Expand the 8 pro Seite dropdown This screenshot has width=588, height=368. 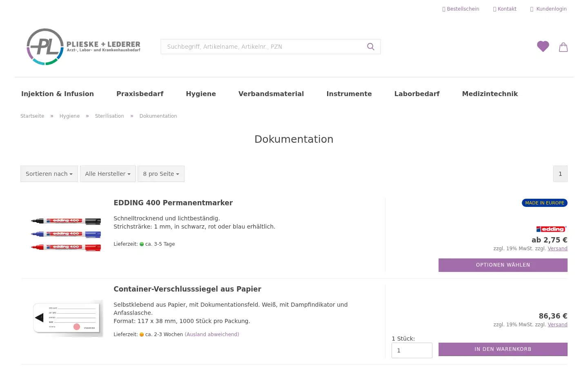(161, 174)
